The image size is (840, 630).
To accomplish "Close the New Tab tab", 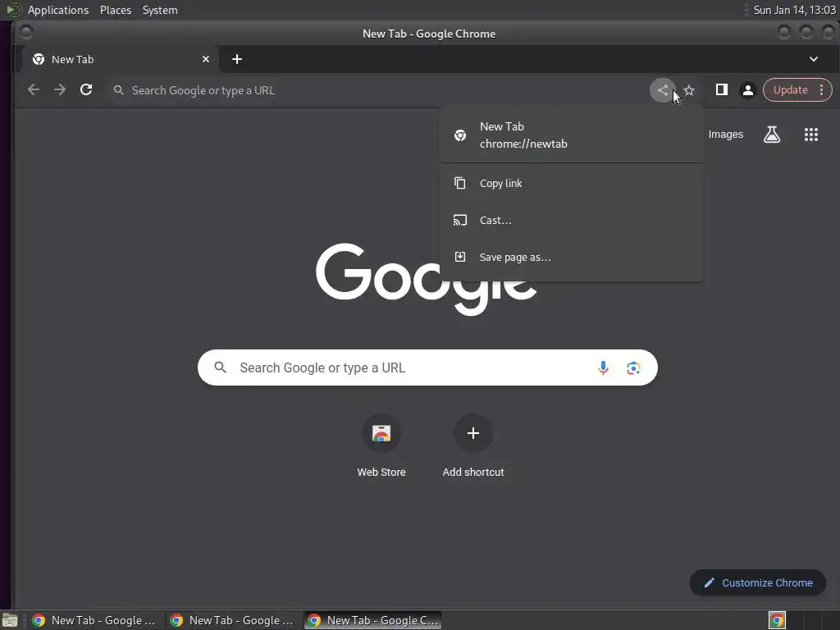I will point(206,59).
